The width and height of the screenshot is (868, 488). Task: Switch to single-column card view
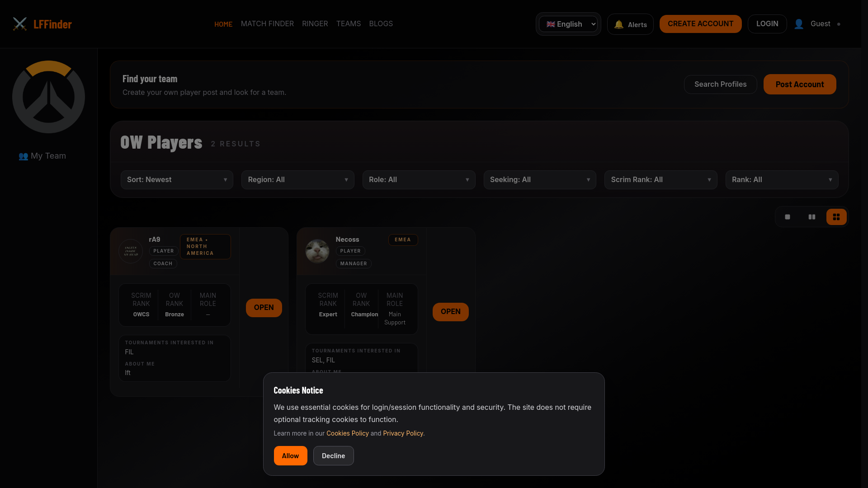click(x=788, y=217)
